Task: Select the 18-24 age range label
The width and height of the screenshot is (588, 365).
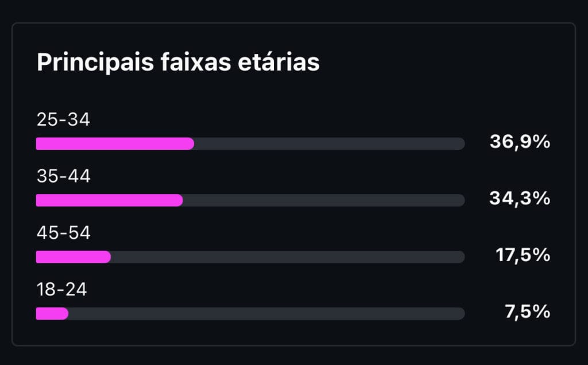Action: coord(61,290)
